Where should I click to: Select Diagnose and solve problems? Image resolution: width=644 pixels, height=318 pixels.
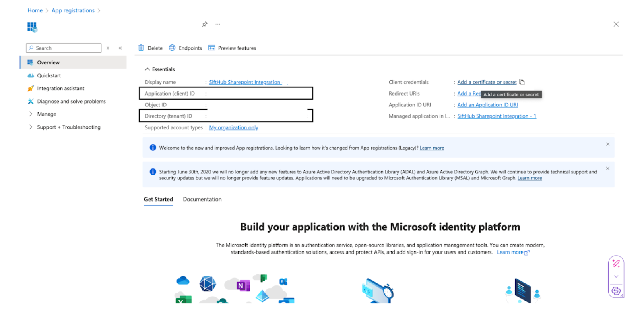point(71,101)
